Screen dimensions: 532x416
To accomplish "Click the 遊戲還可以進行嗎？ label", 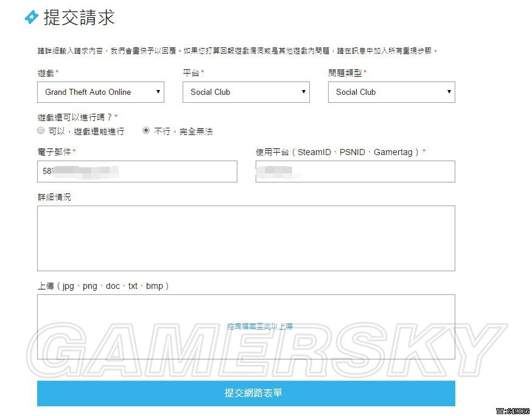I will tap(75, 117).
